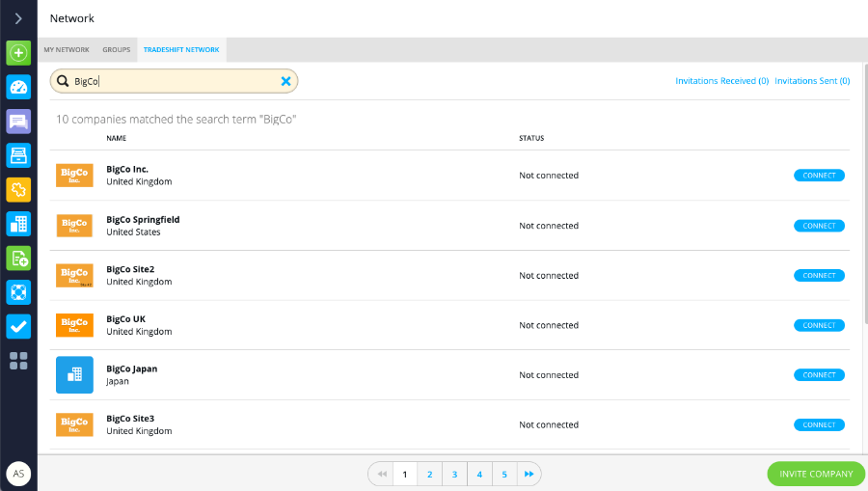Go to page 5
The height and width of the screenshot is (491, 868).
tap(504, 475)
